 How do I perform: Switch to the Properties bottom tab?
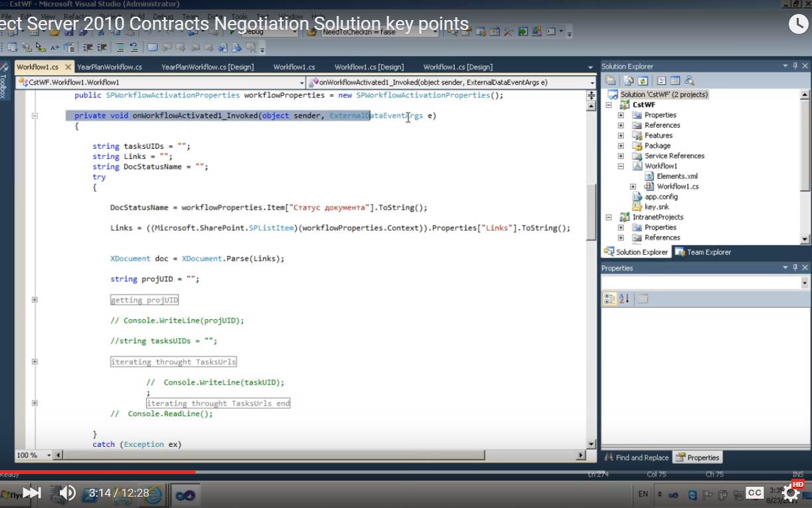[x=698, y=457]
